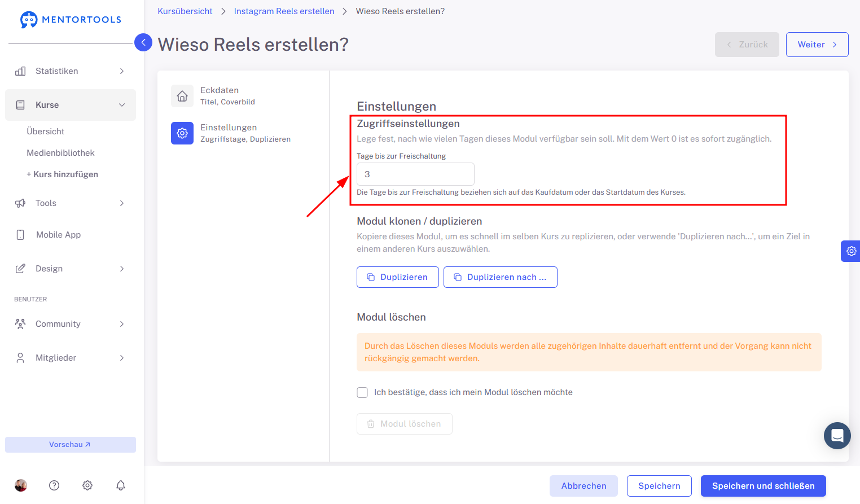Viewport: 860px width, 504px height.
Task: Open the Vorschau preview link
Action: pyautogui.click(x=71, y=445)
